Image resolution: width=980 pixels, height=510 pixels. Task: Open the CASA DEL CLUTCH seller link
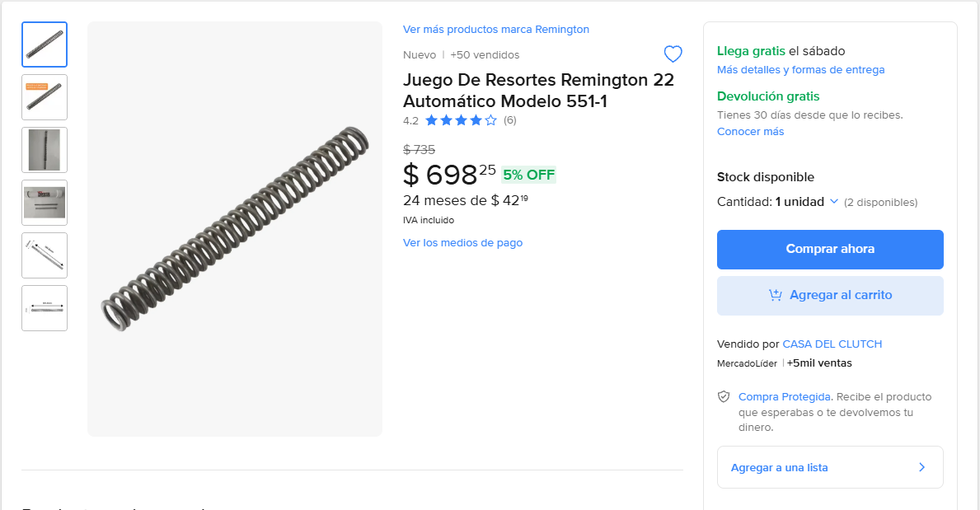832,344
